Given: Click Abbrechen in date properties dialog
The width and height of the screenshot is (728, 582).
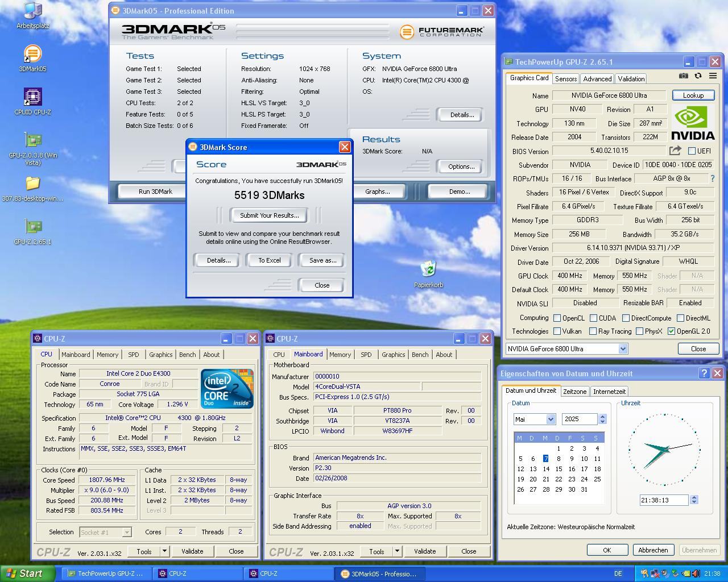Looking at the screenshot, I should point(653,550).
